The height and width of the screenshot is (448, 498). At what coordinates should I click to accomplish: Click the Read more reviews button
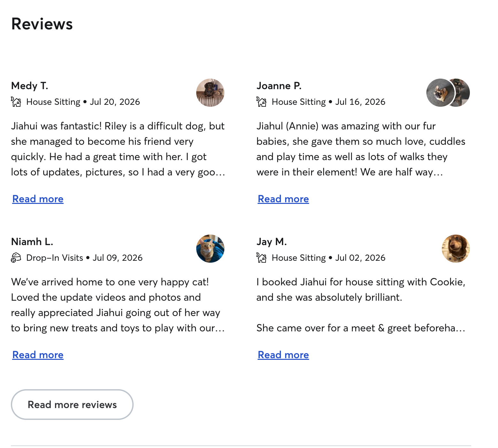(x=72, y=405)
